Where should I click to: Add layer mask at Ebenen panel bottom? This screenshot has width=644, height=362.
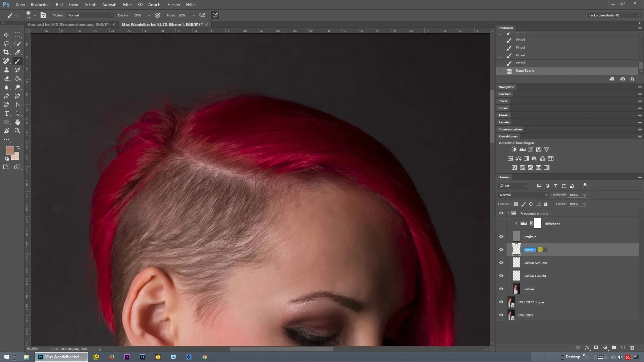pyautogui.click(x=596, y=348)
